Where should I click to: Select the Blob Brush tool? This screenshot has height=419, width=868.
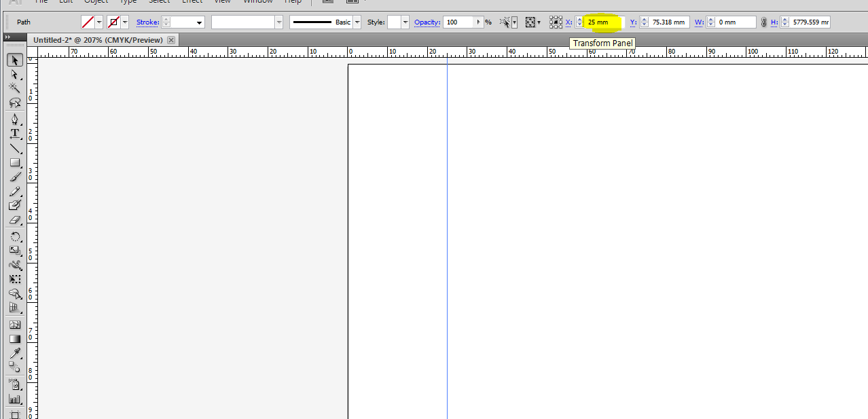click(14, 205)
